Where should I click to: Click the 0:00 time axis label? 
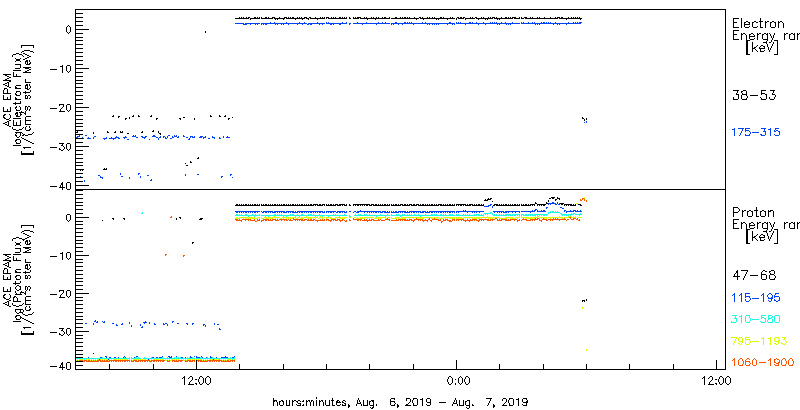tap(458, 380)
